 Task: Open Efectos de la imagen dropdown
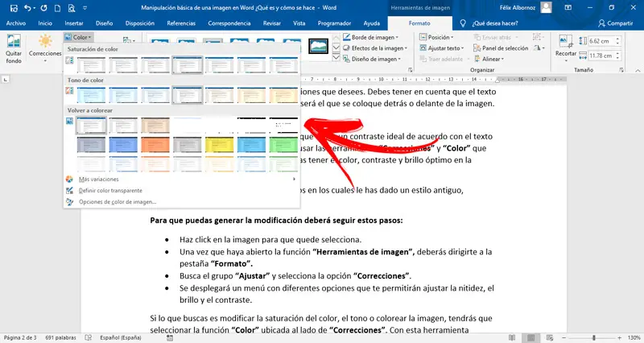pyautogui.click(x=375, y=48)
